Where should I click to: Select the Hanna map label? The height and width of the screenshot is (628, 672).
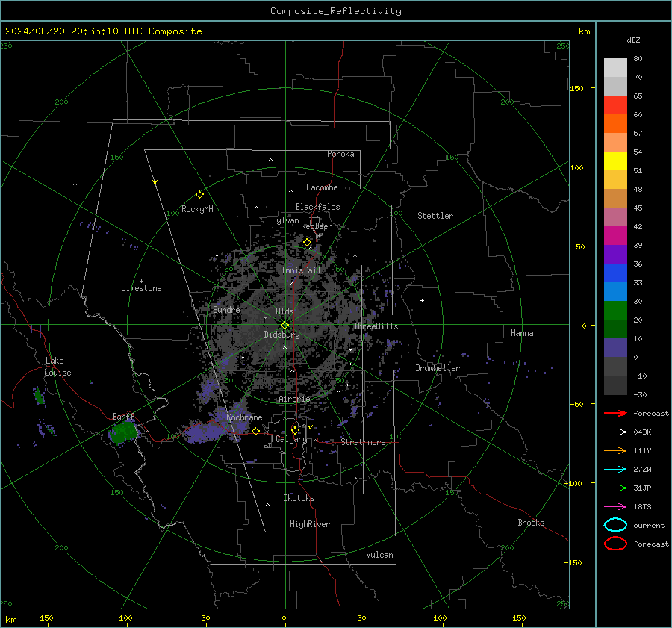[522, 333]
